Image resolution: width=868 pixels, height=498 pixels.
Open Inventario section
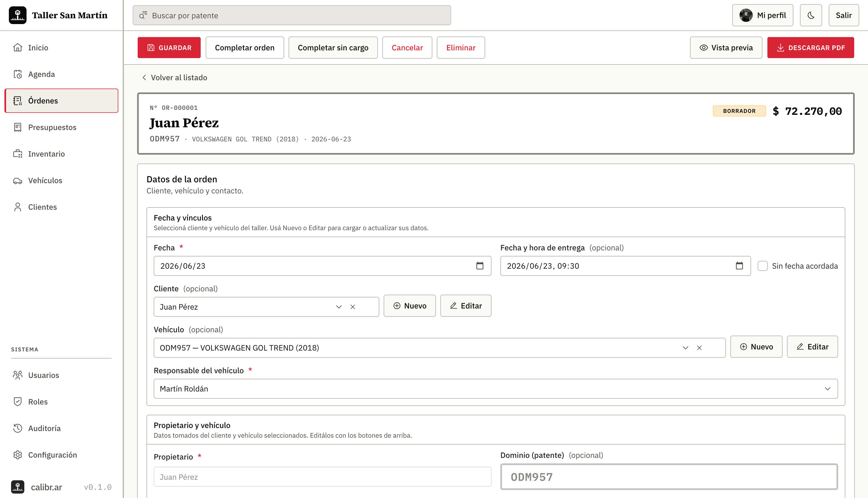(x=62, y=154)
